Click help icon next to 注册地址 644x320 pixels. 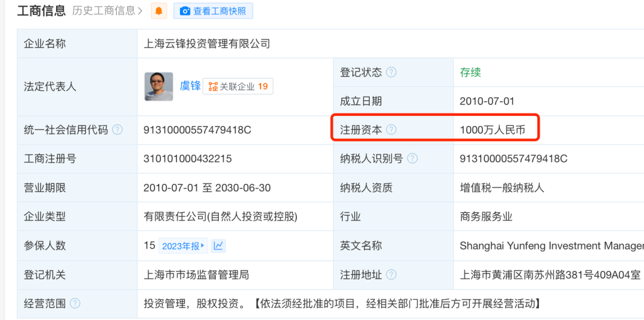point(391,274)
